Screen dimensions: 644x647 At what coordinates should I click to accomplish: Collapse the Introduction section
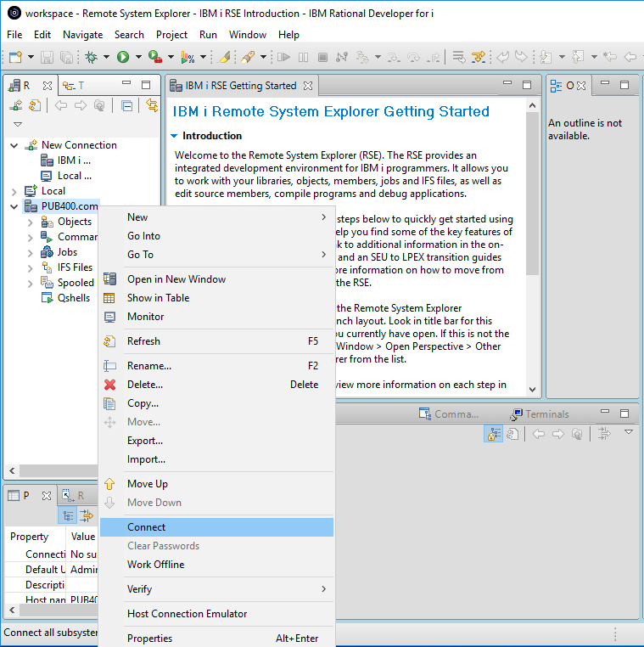[x=175, y=136]
